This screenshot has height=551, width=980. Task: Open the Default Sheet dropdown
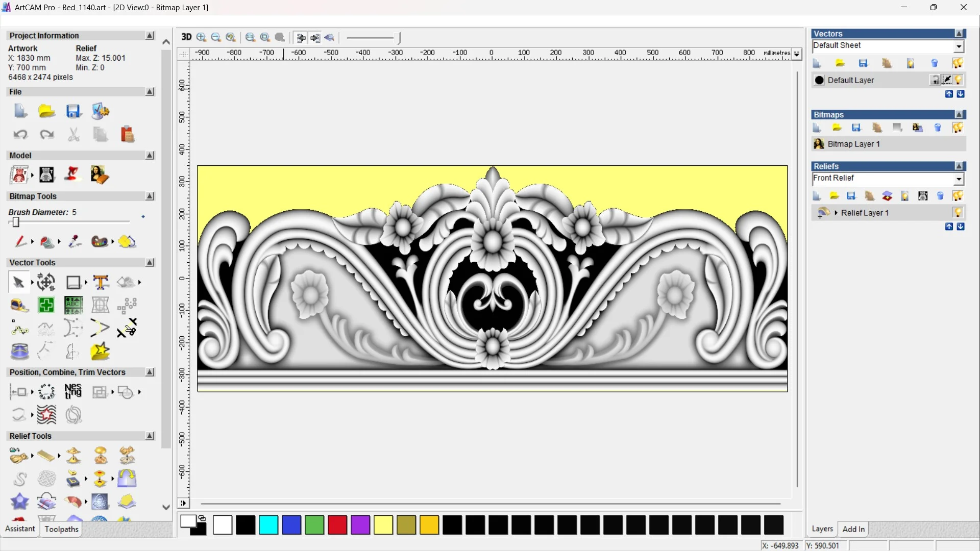959,46
